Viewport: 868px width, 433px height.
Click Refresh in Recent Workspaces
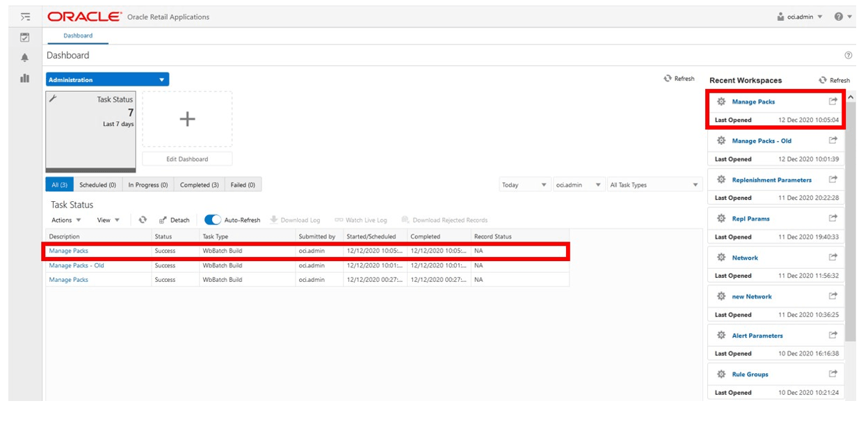[x=835, y=80]
